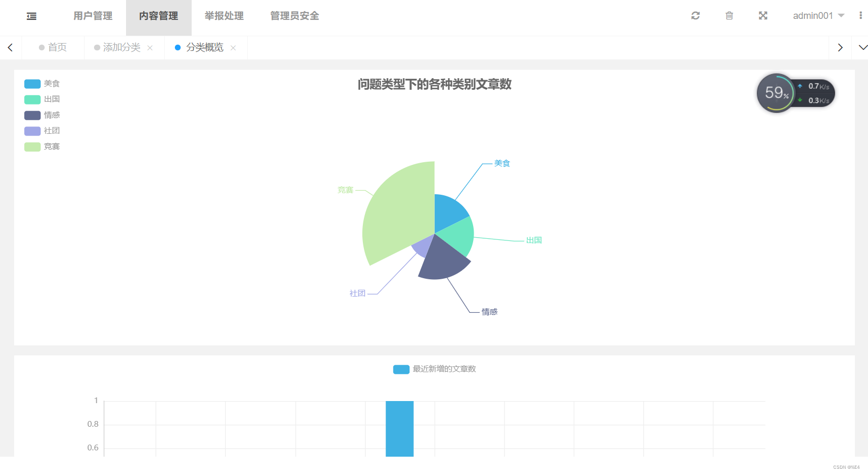Toggle 出国 legend swatch
868x474 pixels.
[33, 99]
